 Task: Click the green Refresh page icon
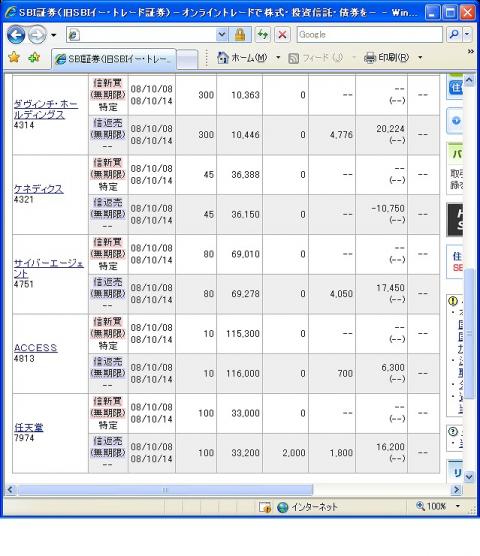[263, 35]
